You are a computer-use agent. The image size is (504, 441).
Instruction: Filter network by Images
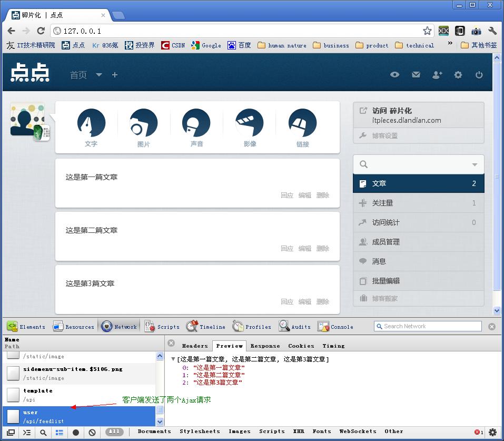pos(240,432)
